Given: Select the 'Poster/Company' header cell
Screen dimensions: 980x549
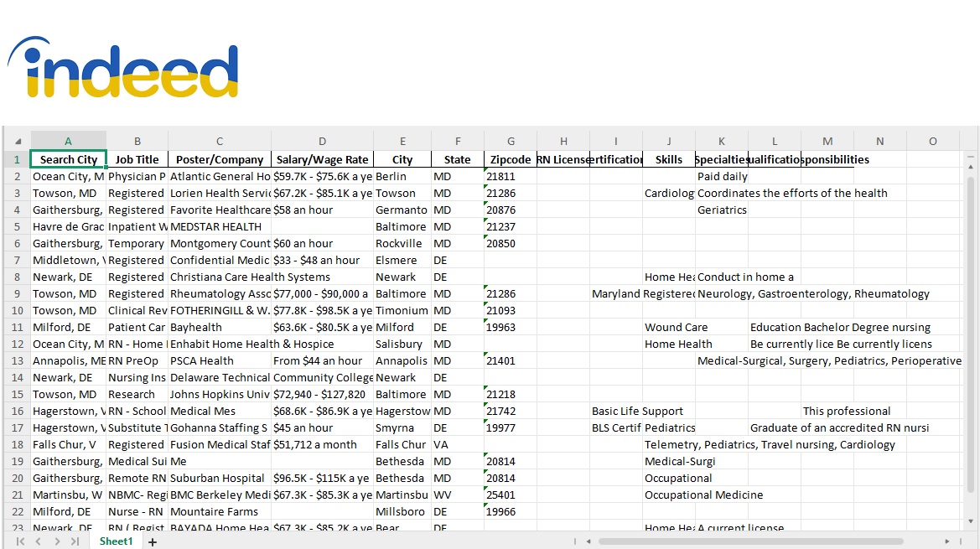Looking at the screenshot, I should tap(220, 159).
